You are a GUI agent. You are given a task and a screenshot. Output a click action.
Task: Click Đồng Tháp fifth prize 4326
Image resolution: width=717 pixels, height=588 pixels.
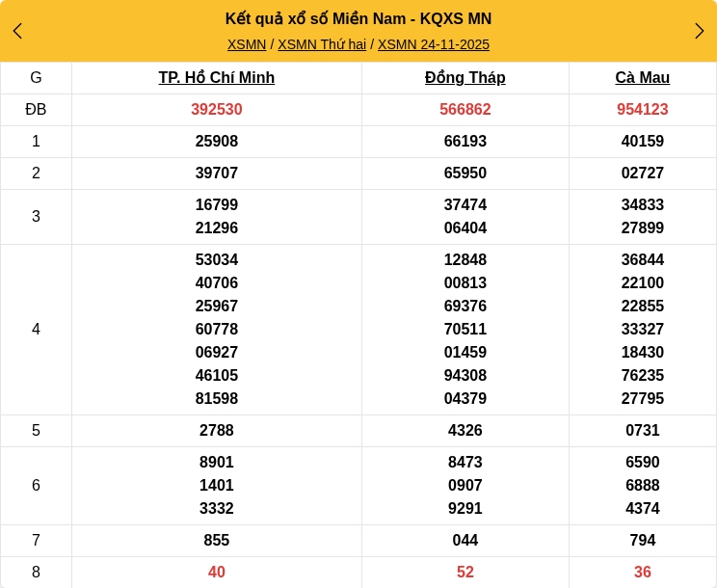tap(465, 431)
